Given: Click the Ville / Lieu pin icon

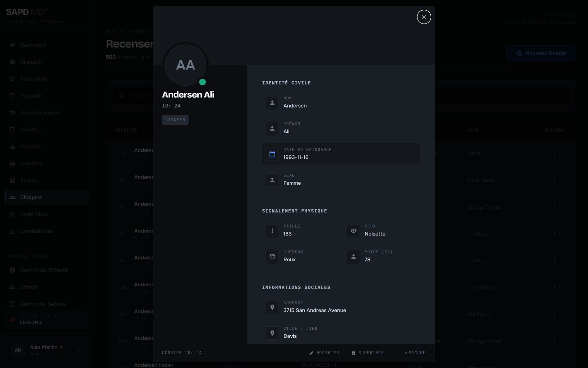Looking at the screenshot, I should 272,333.
